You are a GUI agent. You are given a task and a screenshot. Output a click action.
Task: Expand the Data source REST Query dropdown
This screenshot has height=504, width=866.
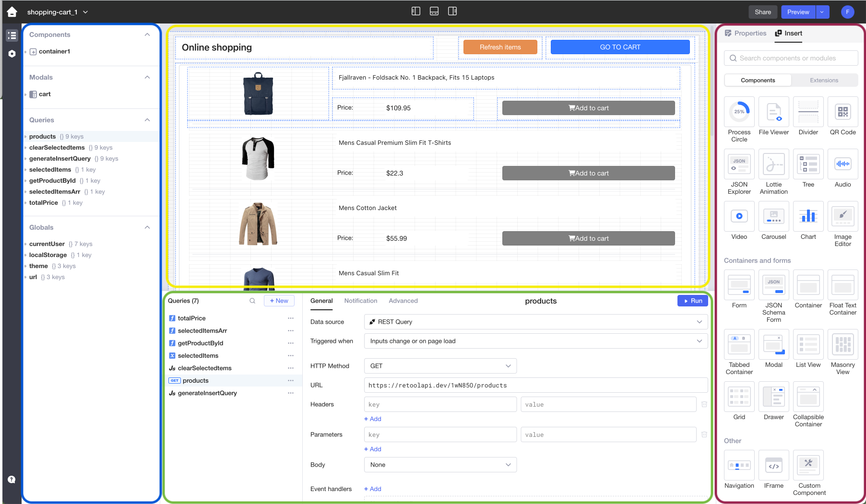[535, 322]
